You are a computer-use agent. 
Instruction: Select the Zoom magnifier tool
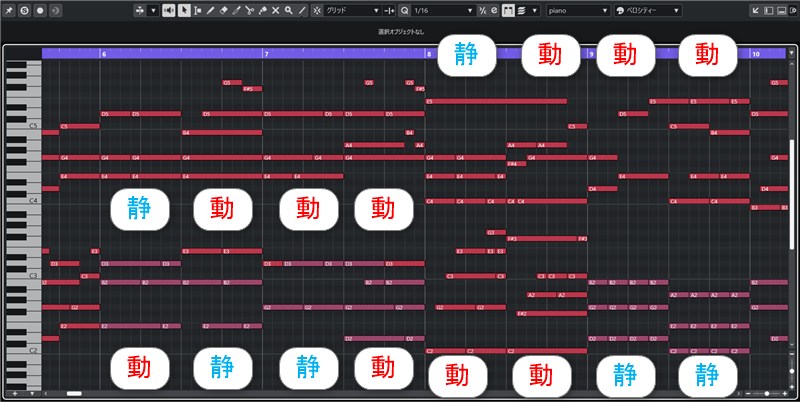289,10
